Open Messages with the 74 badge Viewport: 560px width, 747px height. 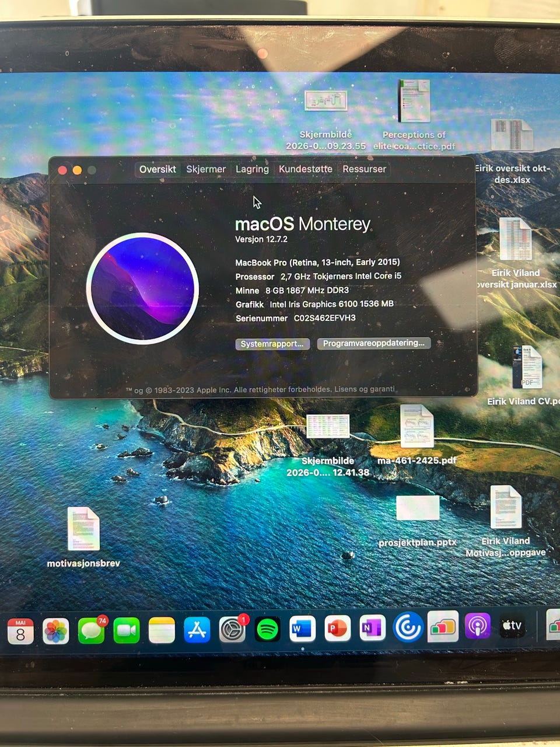(92, 631)
